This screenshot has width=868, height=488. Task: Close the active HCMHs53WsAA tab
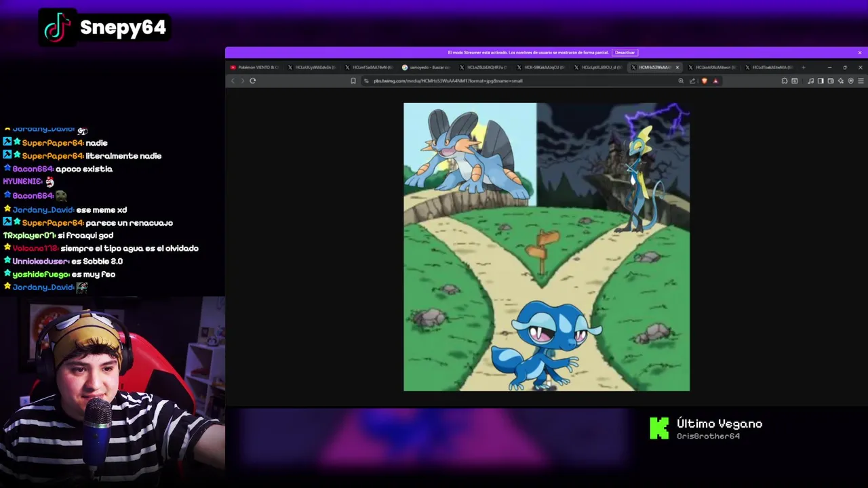(677, 67)
